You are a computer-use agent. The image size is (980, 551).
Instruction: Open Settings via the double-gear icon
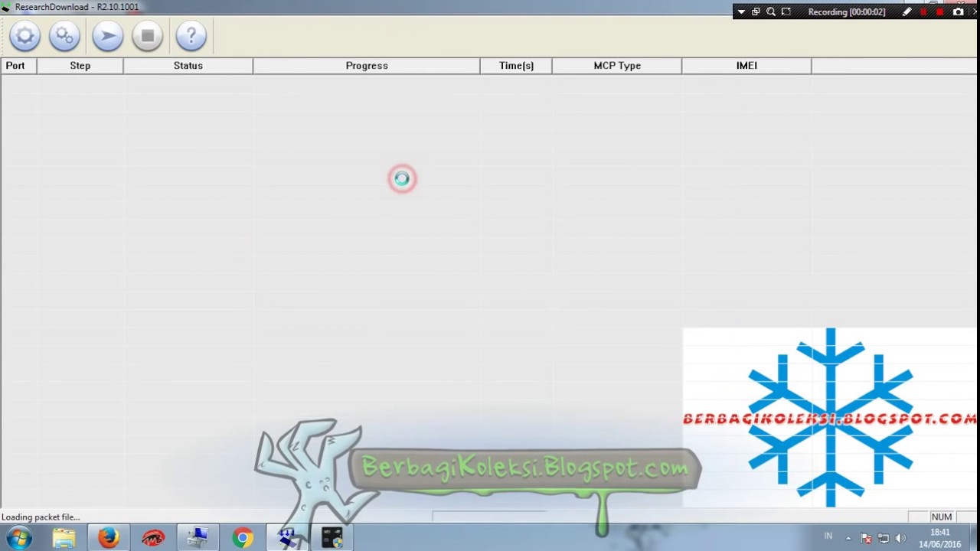[65, 36]
